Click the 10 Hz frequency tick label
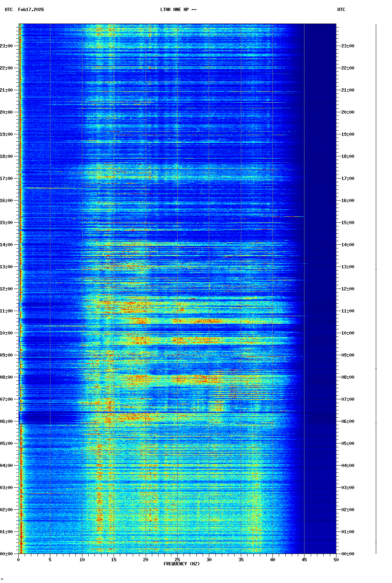Viewport: 392px width, 583px height. point(82,560)
